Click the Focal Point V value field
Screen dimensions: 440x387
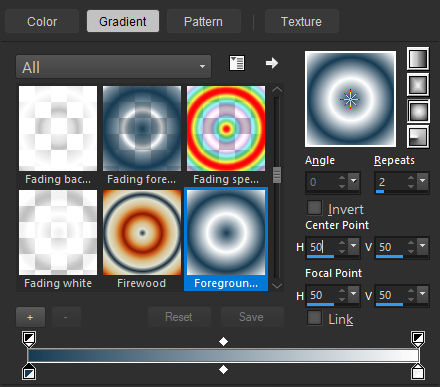[x=391, y=295]
